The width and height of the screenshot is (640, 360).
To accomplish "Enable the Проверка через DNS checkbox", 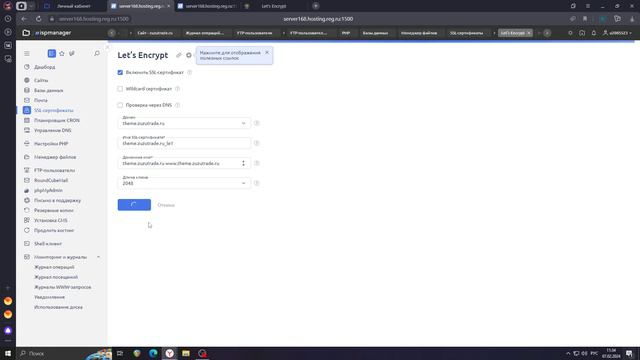I will click(x=120, y=105).
